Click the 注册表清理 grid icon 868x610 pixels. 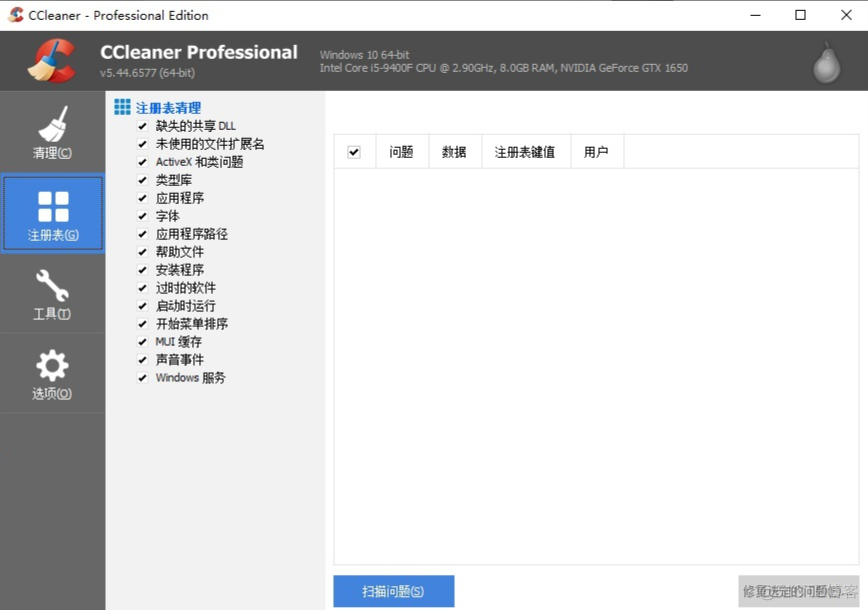pos(122,107)
